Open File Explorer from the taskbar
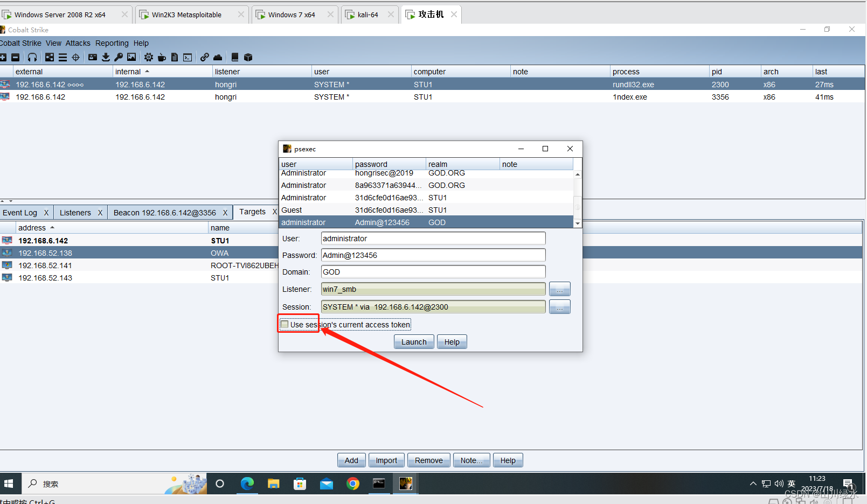867x504 pixels. pyautogui.click(x=274, y=484)
